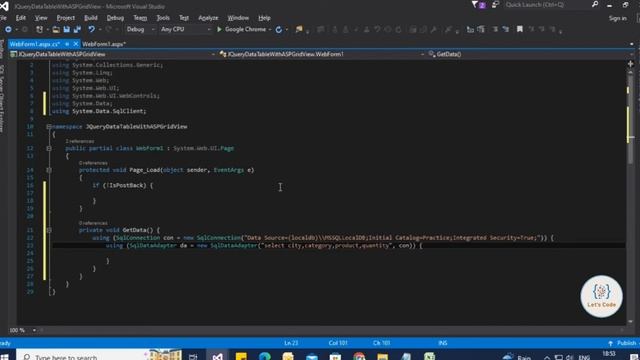Open the Debug menu

(115, 18)
